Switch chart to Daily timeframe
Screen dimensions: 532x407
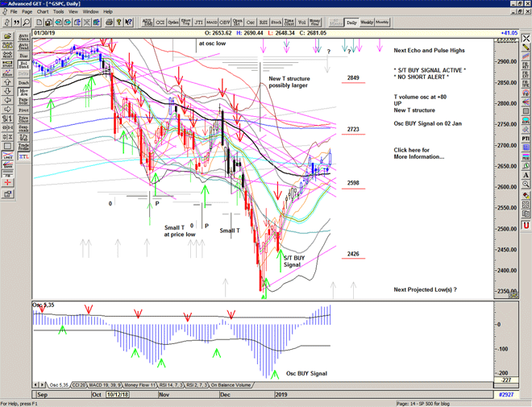(351, 23)
